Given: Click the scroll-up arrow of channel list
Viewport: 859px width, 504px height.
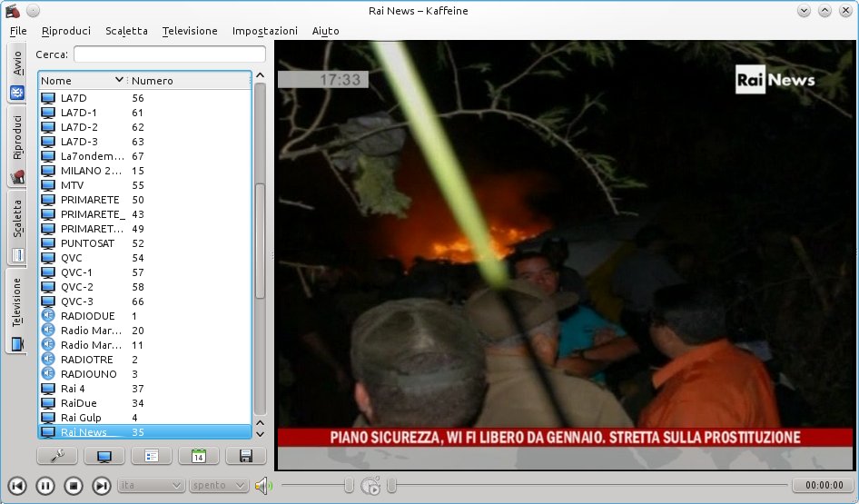Looking at the screenshot, I should [x=261, y=75].
